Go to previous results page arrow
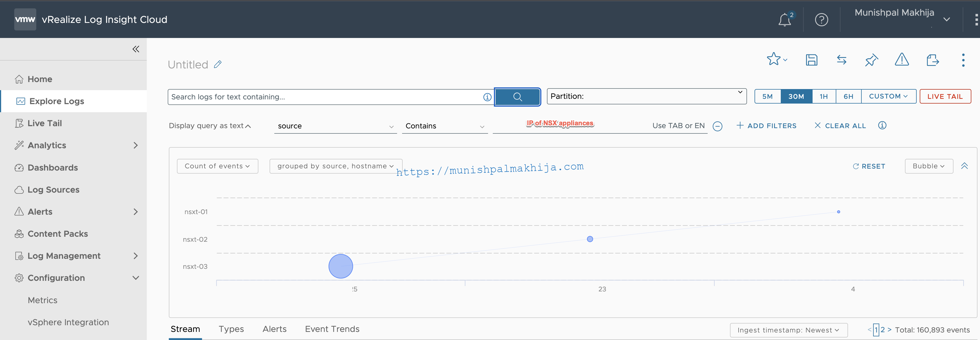The image size is (980, 340). (x=869, y=330)
